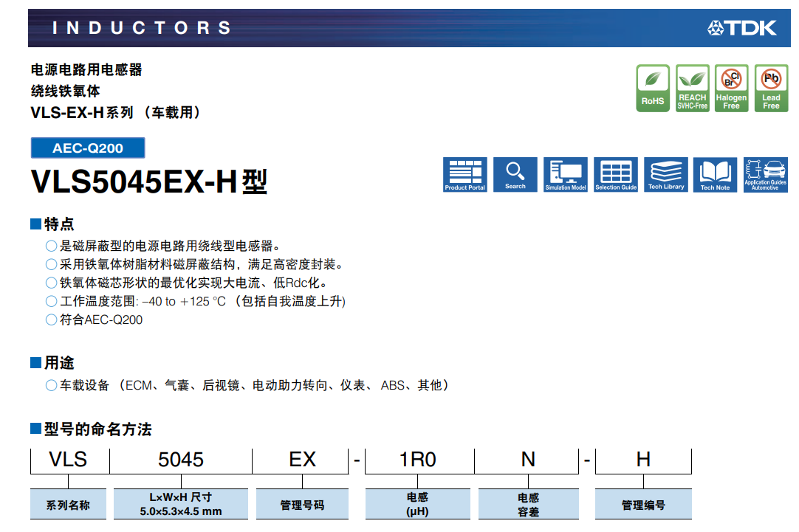Screen dimensions: 799x532
Task: Click the text 绕线铁氧体
Action: click(x=66, y=91)
